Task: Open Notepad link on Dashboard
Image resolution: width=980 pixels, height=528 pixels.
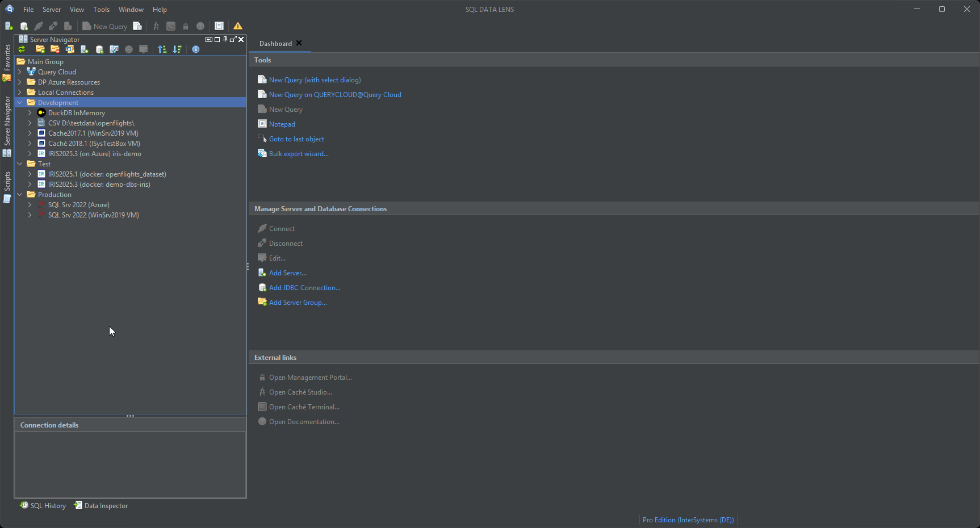Action: tap(282, 124)
